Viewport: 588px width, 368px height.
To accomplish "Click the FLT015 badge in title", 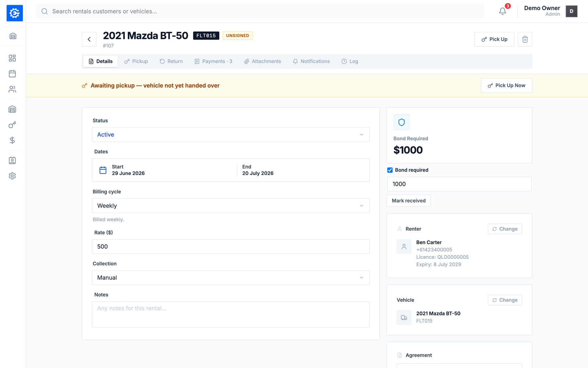I will click(x=206, y=36).
